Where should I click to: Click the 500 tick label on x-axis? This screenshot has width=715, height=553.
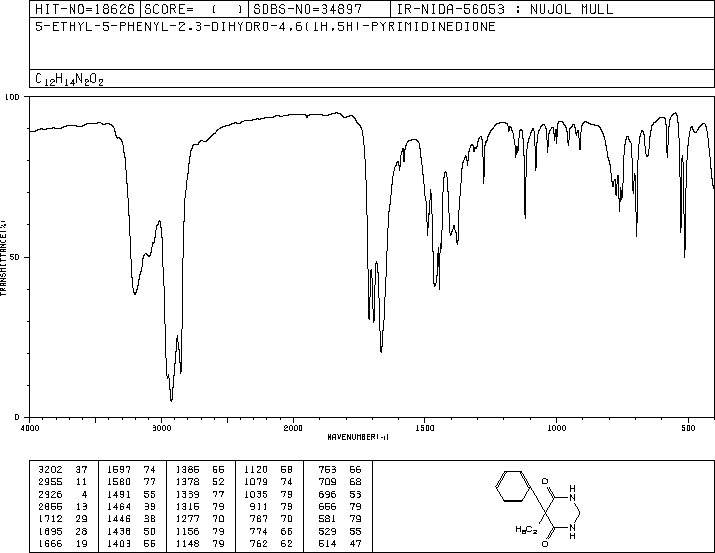tap(688, 428)
